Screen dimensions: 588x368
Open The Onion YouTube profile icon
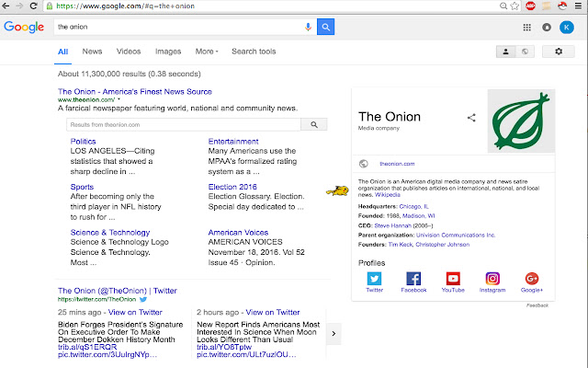(x=453, y=279)
